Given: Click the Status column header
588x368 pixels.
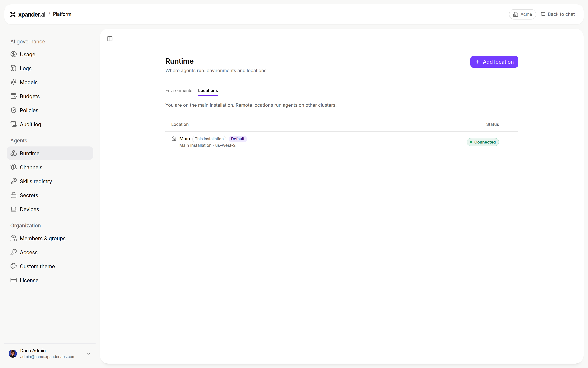Looking at the screenshot, I should (492, 124).
